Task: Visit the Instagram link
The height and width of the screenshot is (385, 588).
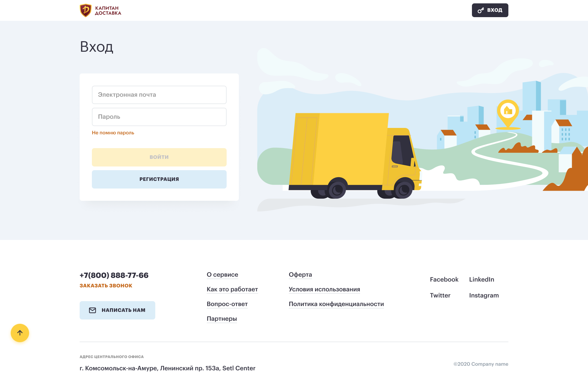Action: pyautogui.click(x=484, y=295)
